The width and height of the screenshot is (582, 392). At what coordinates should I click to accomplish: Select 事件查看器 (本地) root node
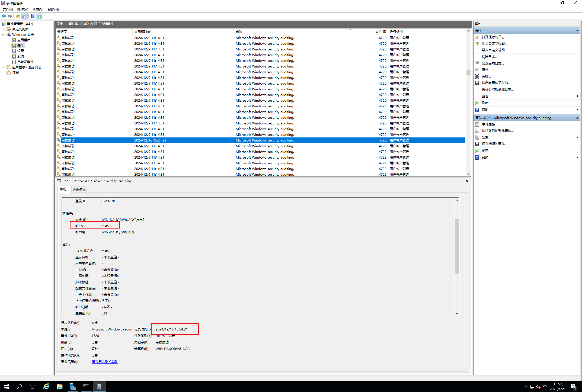(20, 24)
